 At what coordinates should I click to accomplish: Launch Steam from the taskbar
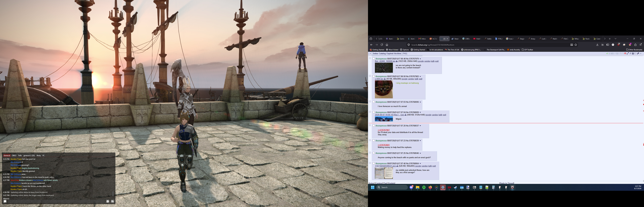point(455,187)
